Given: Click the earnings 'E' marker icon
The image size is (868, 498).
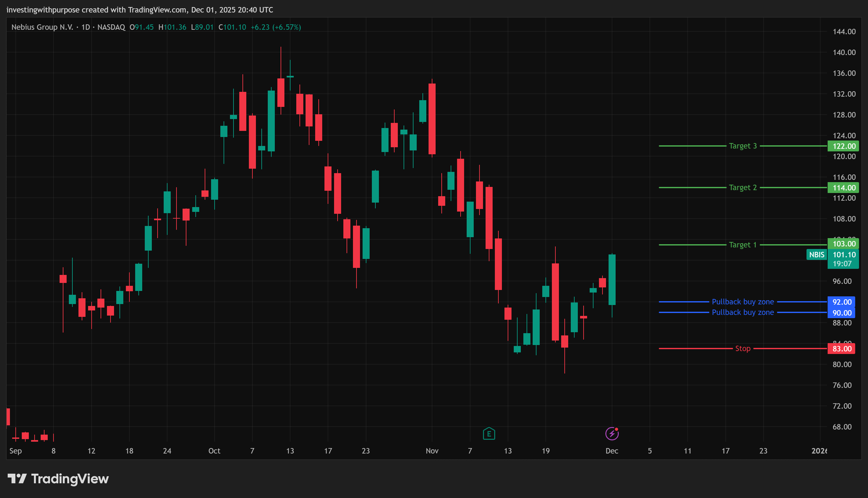Looking at the screenshot, I should [489, 434].
